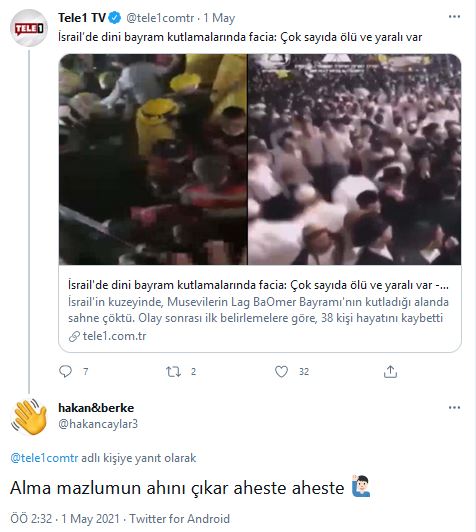The height and width of the screenshot is (532, 476).
Task: Click the hakan&berke waving hand avatar
Action: tap(29, 417)
